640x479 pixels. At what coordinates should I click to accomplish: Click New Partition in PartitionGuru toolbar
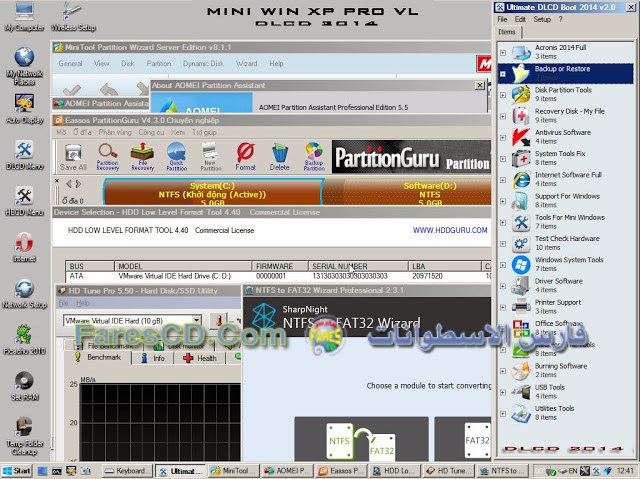(x=211, y=157)
